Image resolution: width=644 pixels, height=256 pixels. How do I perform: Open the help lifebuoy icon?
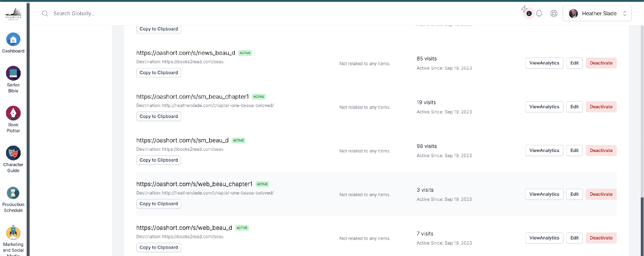pos(554,14)
